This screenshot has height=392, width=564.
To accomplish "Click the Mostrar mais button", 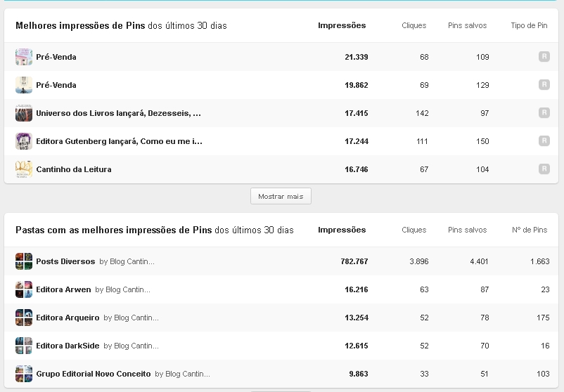I will pyautogui.click(x=281, y=196).
